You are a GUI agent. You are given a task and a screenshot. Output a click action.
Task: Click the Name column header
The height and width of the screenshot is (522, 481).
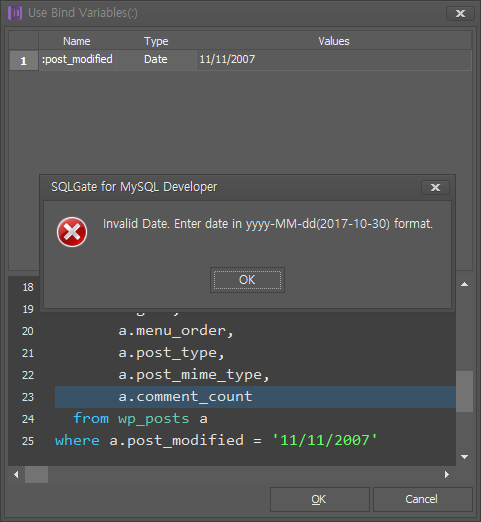point(77,41)
